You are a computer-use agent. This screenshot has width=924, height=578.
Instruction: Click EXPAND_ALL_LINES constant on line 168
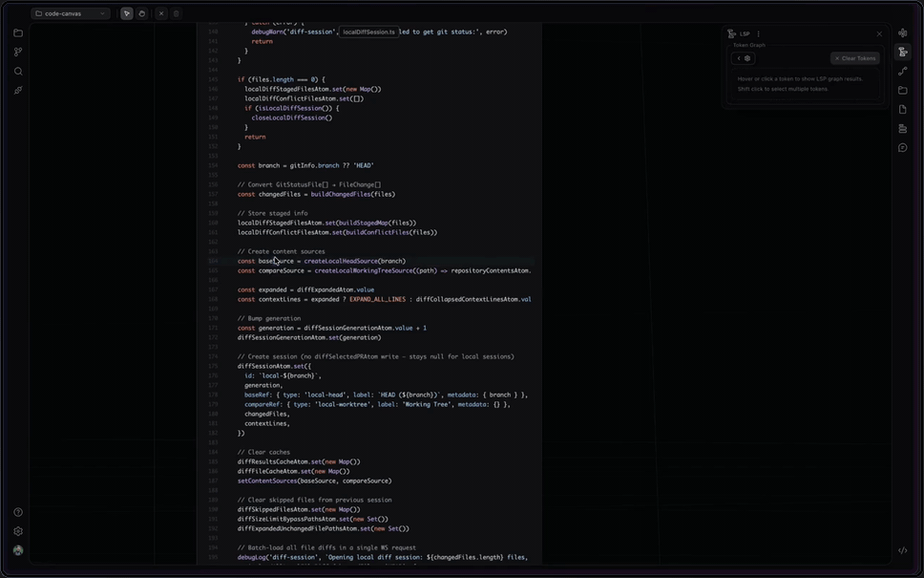[x=377, y=299]
